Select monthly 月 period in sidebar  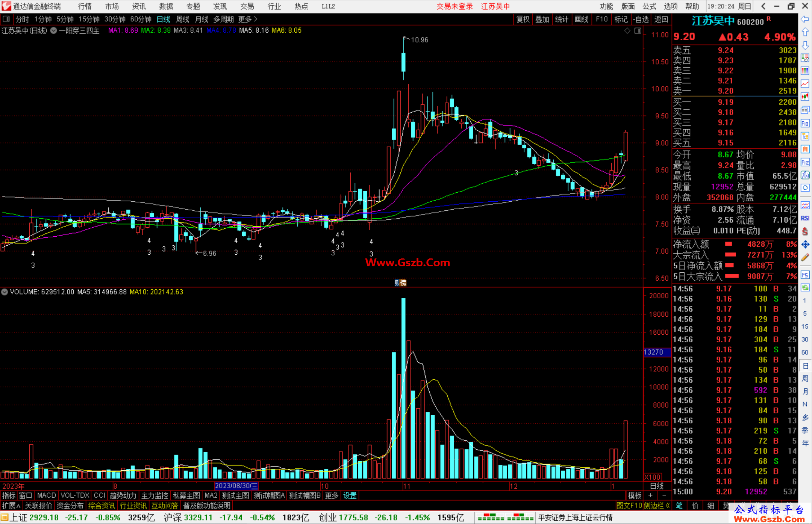pos(805,391)
